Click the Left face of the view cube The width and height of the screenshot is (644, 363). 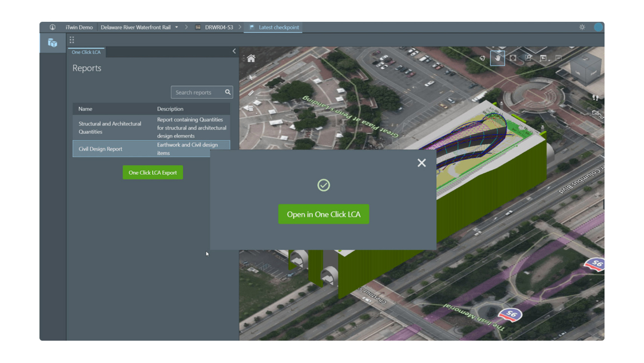[x=578, y=73]
